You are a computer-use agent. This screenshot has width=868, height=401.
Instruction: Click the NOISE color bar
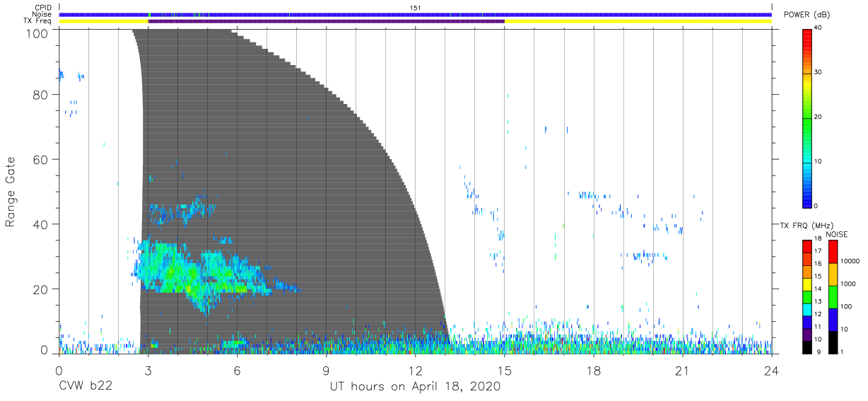click(x=833, y=296)
